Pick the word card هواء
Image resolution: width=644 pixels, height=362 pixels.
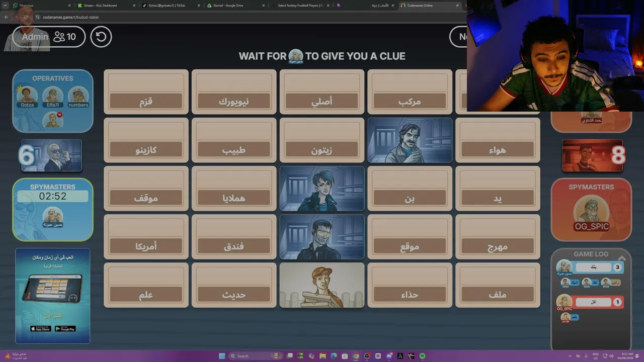(x=498, y=140)
